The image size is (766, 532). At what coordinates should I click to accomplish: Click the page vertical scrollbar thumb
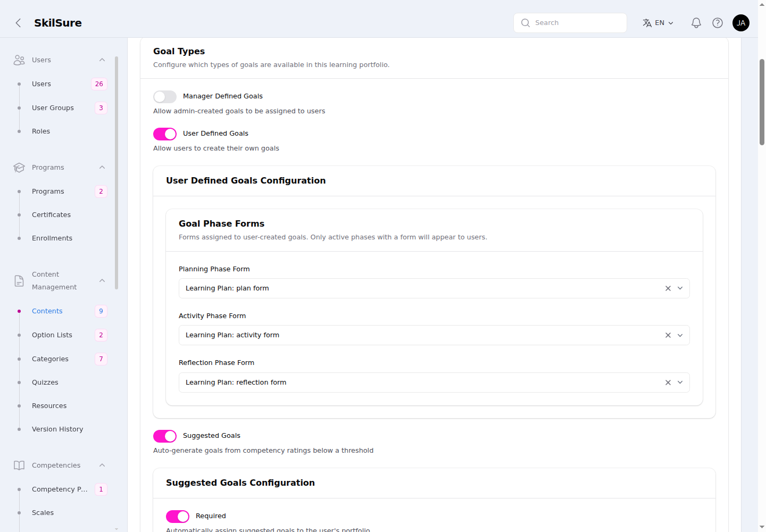(x=762, y=102)
